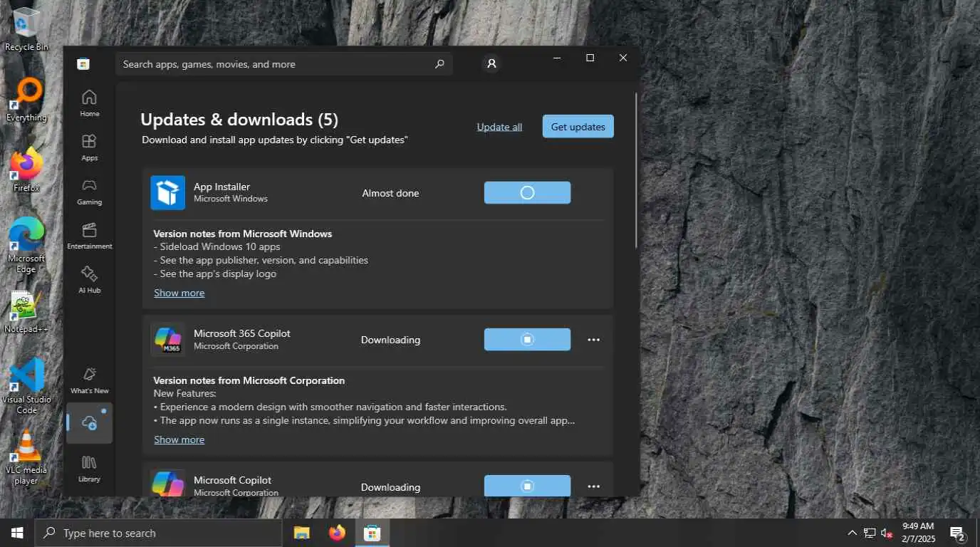Select the Notepad++ desktop shortcut
The height and width of the screenshot is (547, 980).
(x=26, y=312)
